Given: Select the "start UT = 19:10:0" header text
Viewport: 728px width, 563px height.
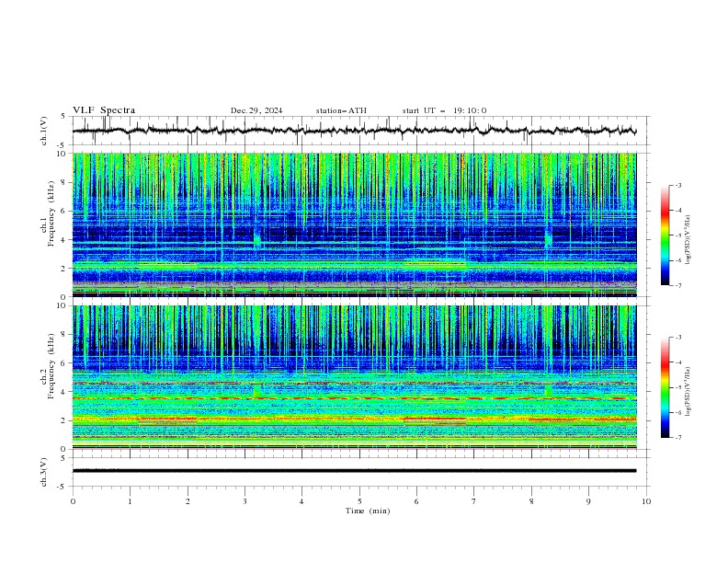Looking at the screenshot, I should [x=444, y=110].
